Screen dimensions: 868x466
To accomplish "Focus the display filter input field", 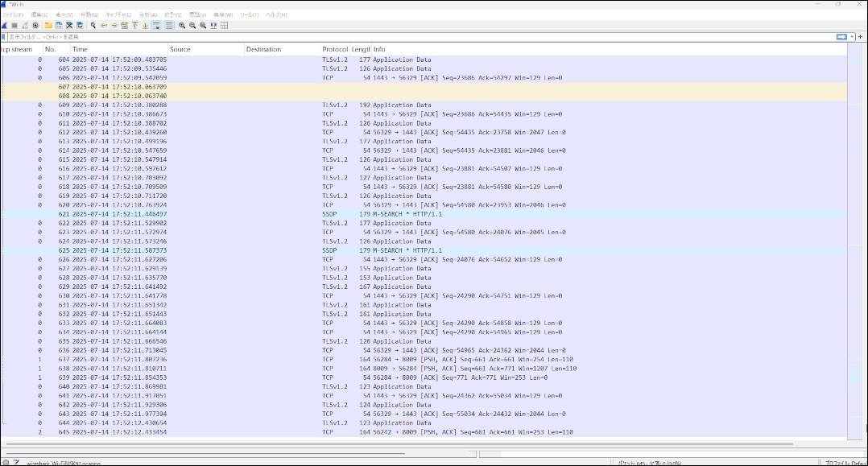I will pos(420,37).
